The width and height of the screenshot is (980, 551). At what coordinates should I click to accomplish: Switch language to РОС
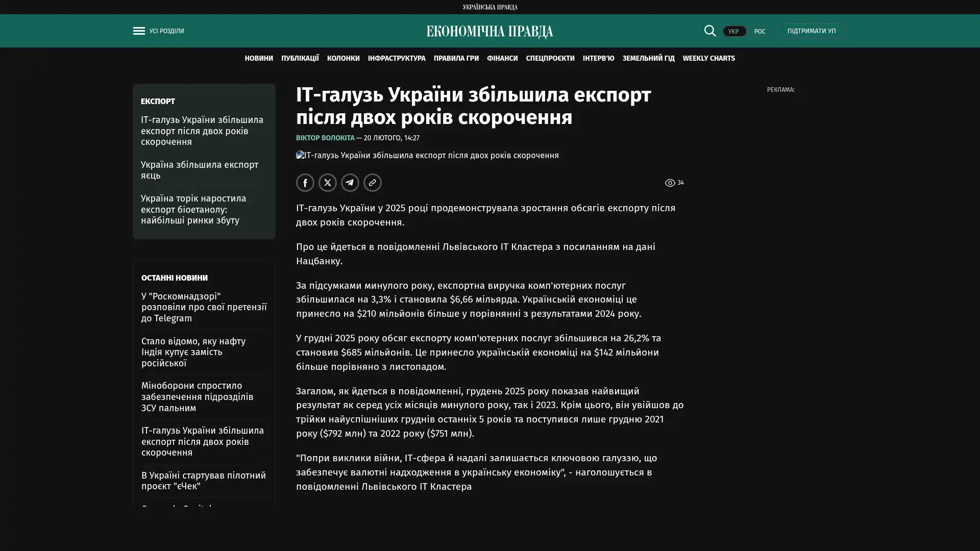pyautogui.click(x=759, y=32)
